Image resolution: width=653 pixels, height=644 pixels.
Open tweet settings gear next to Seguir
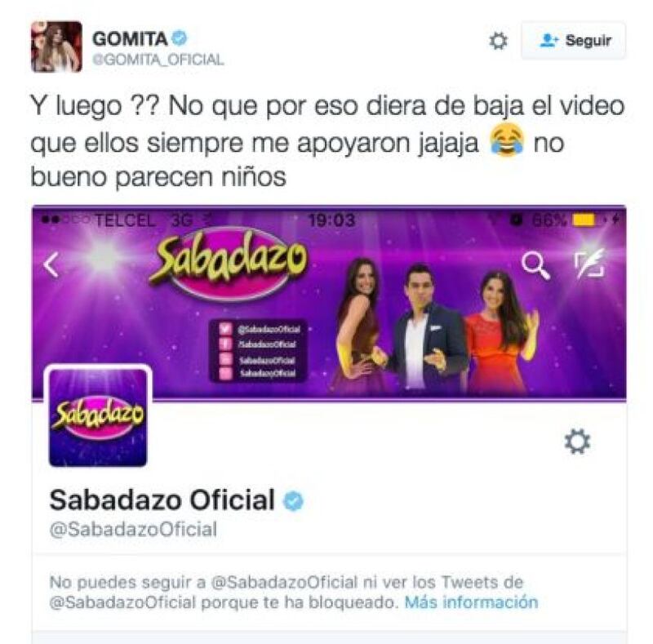(498, 41)
